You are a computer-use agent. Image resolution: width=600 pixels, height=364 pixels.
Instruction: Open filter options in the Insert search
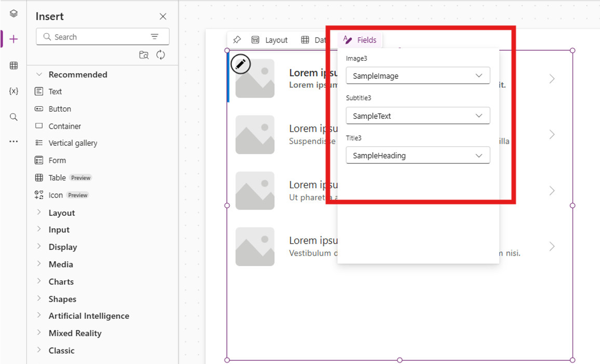point(155,36)
